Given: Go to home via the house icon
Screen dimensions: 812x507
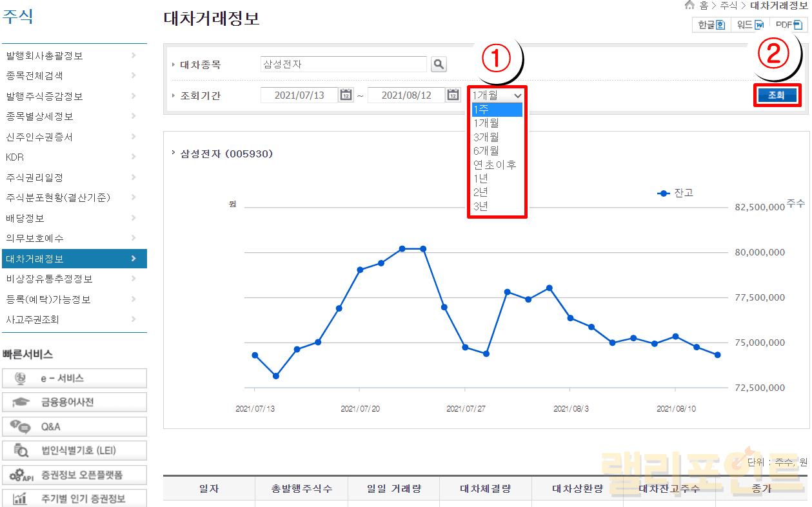Looking at the screenshot, I should click(x=689, y=5).
